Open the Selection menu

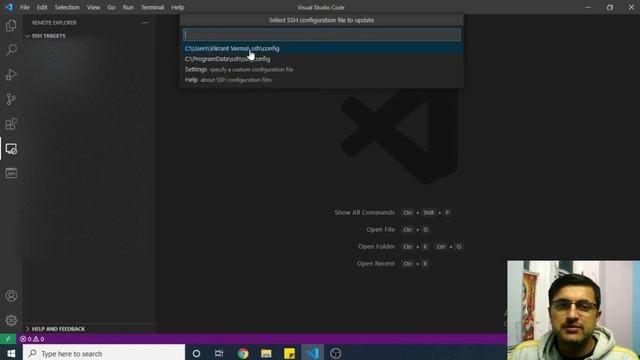point(67,7)
